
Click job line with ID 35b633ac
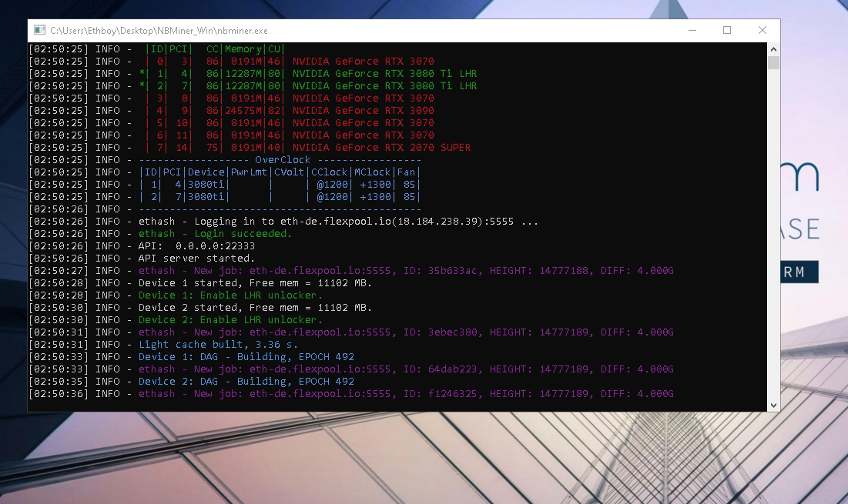click(x=406, y=271)
